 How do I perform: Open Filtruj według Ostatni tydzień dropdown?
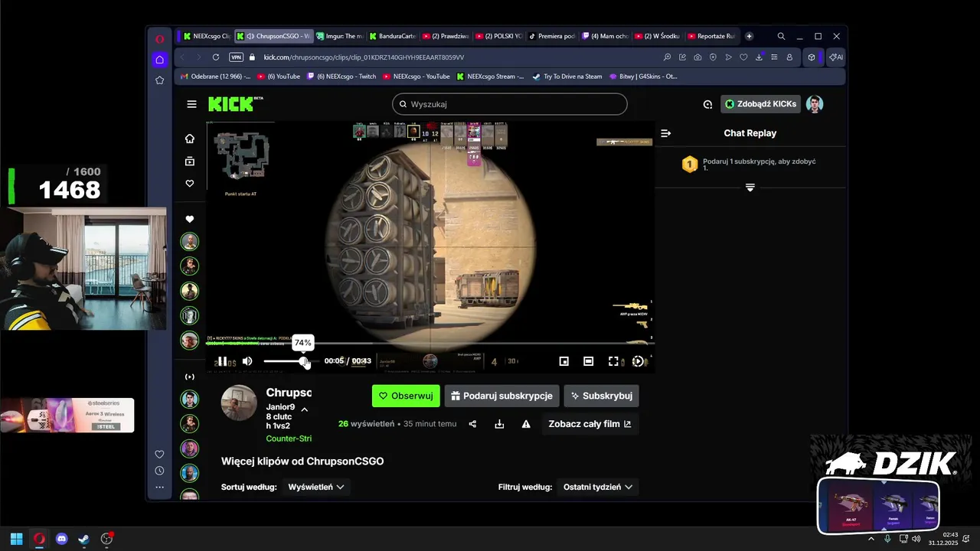pos(598,487)
